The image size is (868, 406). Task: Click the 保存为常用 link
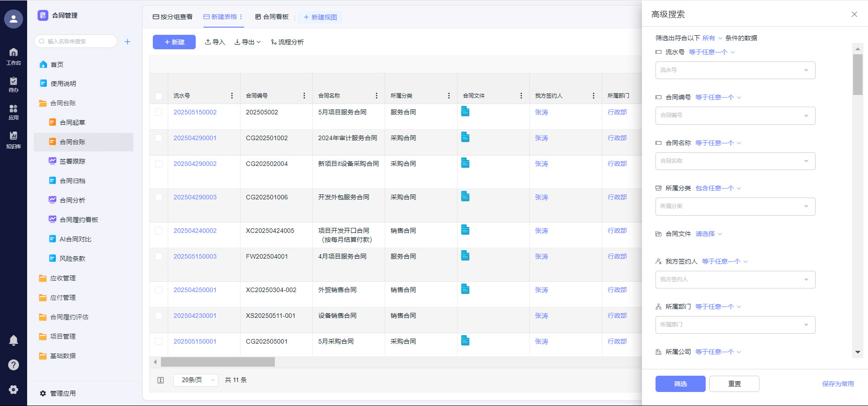point(838,384)
